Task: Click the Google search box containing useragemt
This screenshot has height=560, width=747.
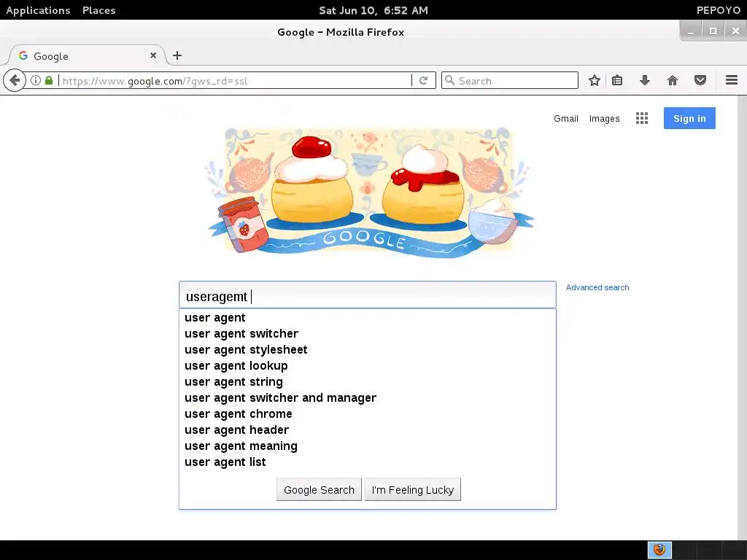Action: tap(368, 296)
